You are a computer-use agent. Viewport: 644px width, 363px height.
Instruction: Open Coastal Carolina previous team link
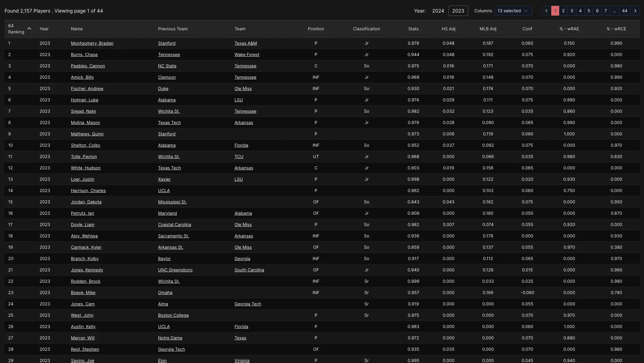pyautogui.click(x=174, y=225)
